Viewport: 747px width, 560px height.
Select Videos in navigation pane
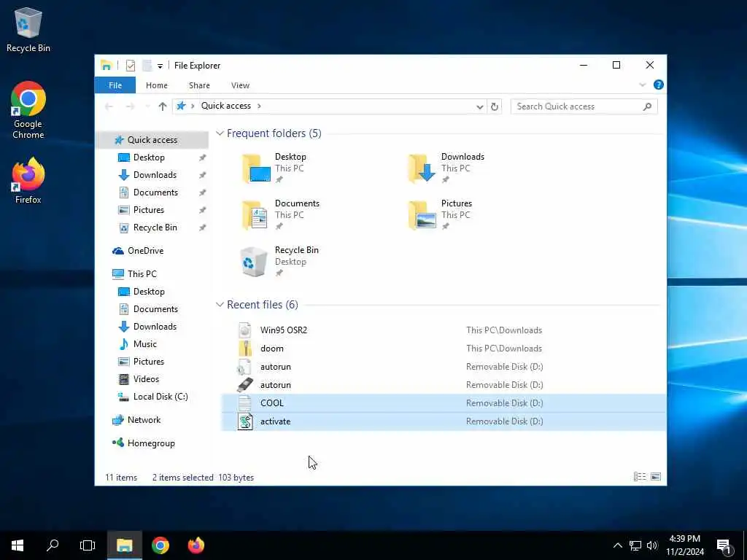(146, 379)
